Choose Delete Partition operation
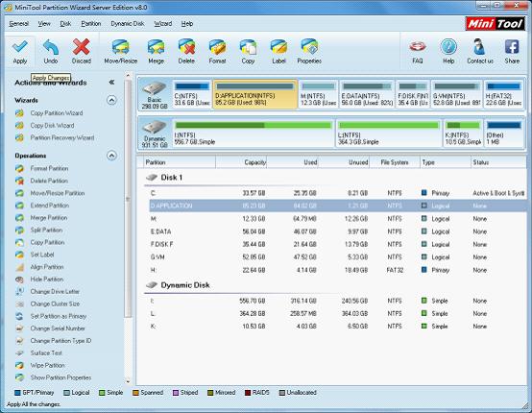 pos(49,181)
